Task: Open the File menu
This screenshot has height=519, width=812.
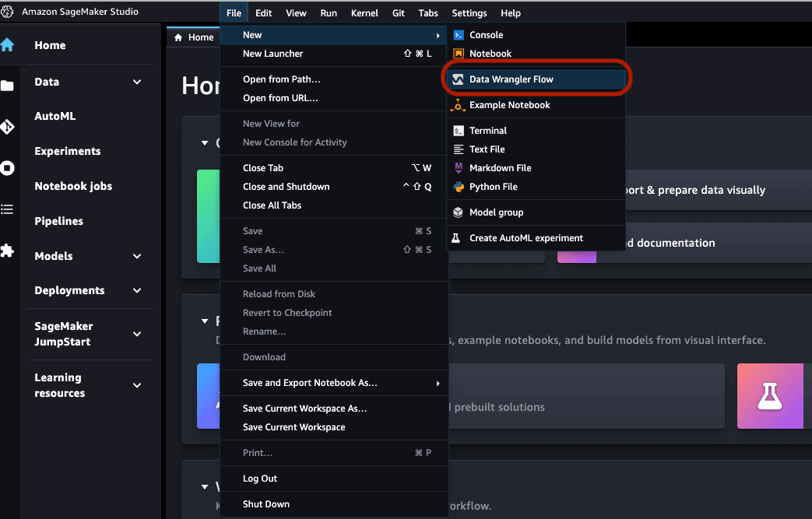Action: (234, 13)
